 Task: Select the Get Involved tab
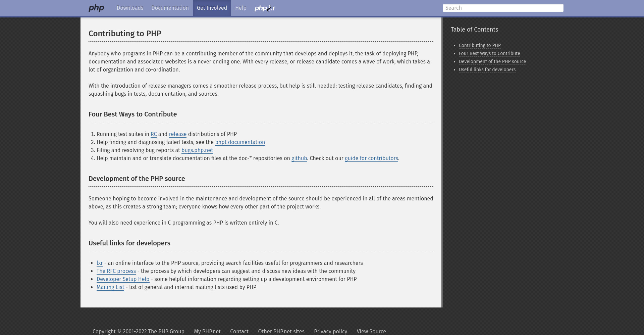212,8
